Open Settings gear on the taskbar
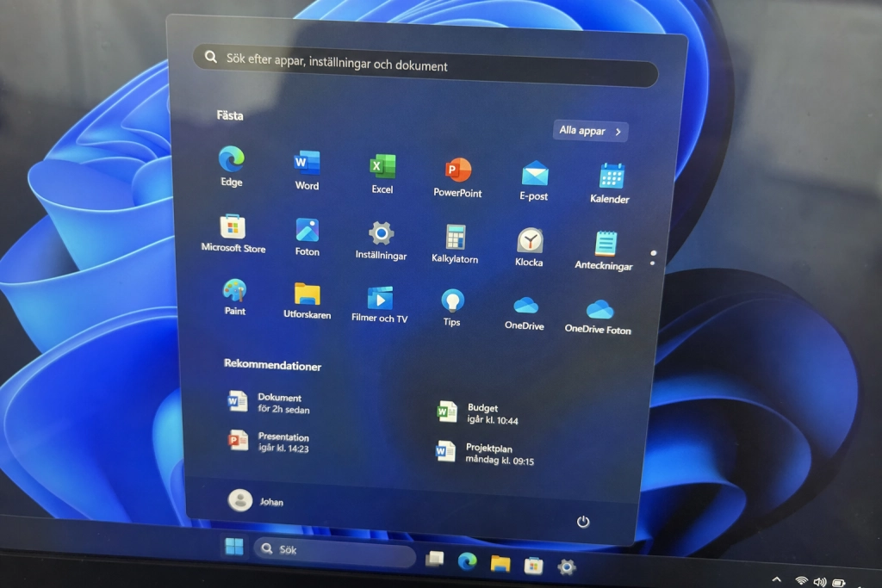 click(567, 567)
